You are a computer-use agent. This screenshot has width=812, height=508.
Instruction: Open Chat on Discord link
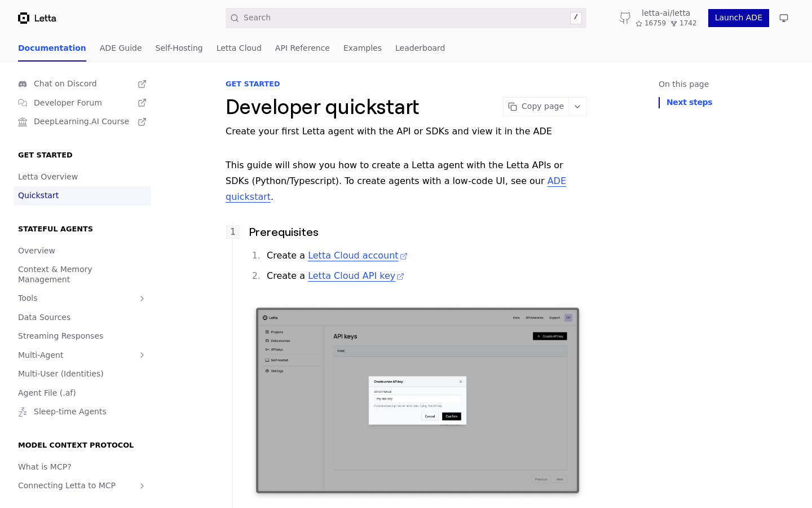(x=65, y=84)
